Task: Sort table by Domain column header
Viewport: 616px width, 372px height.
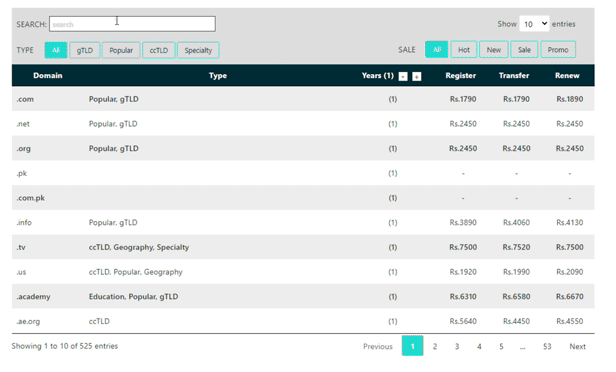Action: tap(48, 75)
